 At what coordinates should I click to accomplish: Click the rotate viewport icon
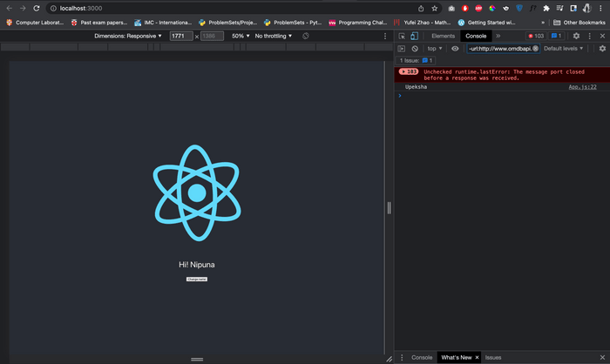tap(306, 36)
